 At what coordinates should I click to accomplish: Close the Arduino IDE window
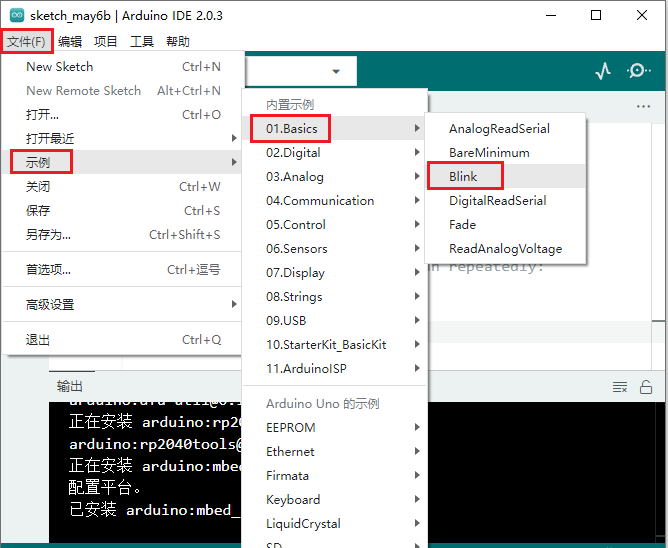[642, 15]
